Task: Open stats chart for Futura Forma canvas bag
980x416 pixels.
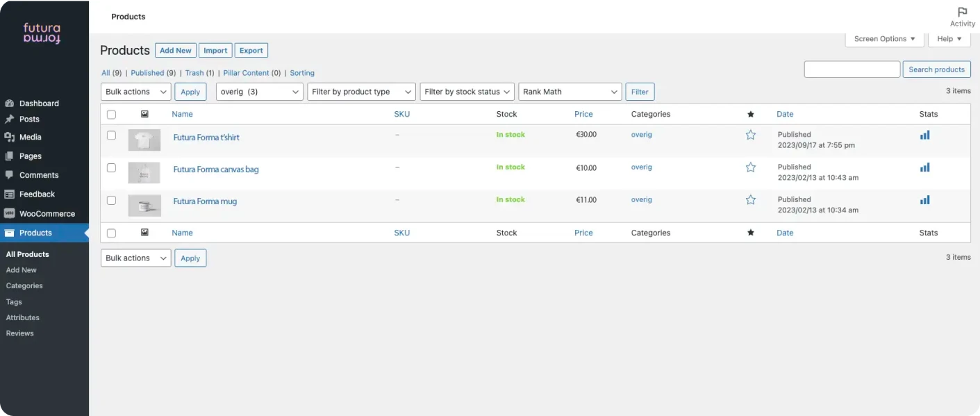Action: [x=924, y=167]
